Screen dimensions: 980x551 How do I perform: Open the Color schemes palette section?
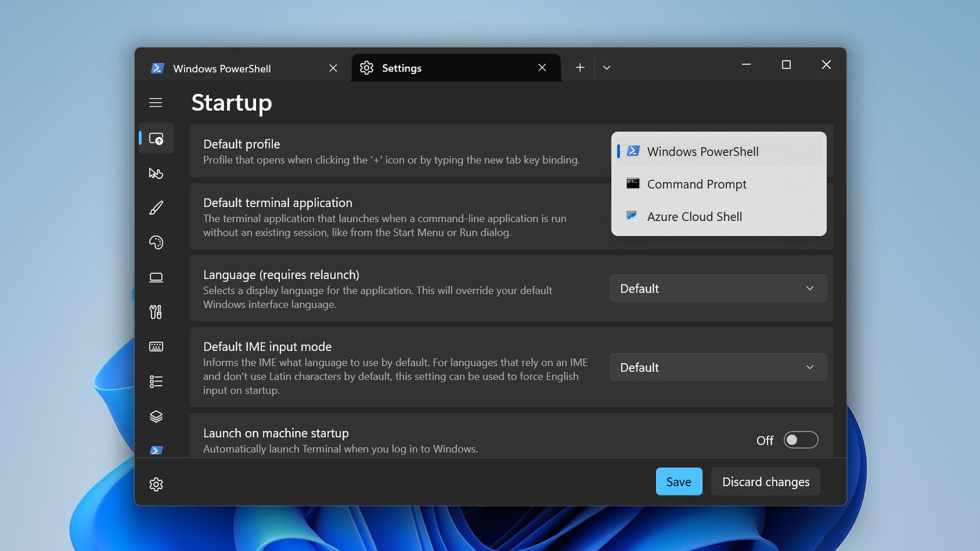pyautogui.click(x=156, y=242)
